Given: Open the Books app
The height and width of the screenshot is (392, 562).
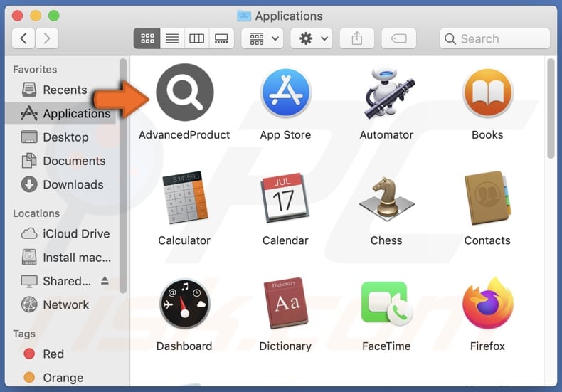Looking at the screenshot, I should (x=488, y=92).
